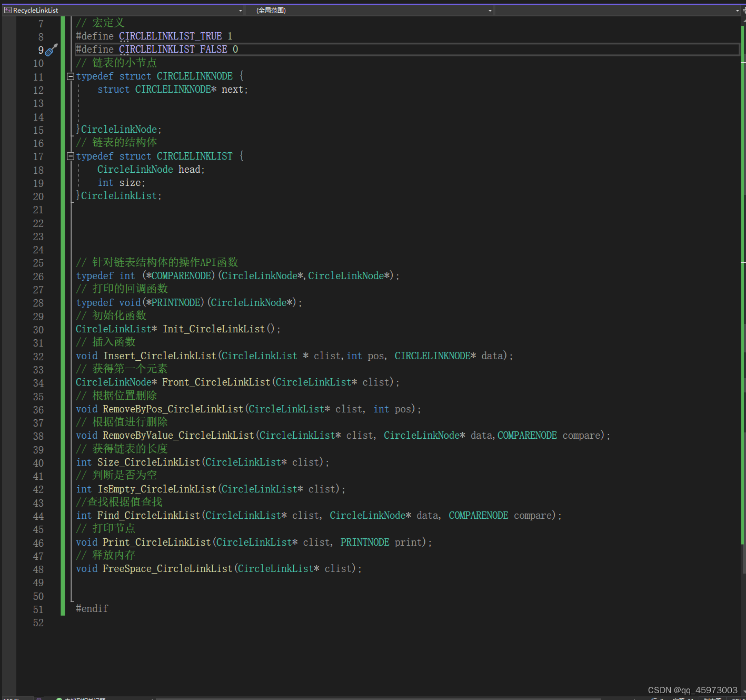The image size is (746, 700).
Task: Click the "head" member on line 18
Action: point(190,170)
